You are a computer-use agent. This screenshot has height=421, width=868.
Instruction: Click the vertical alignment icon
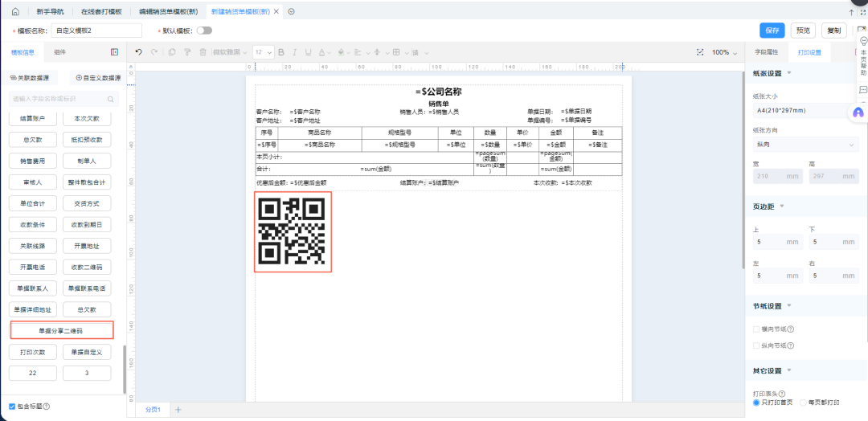pyautogui.click(x=376, y=52)
